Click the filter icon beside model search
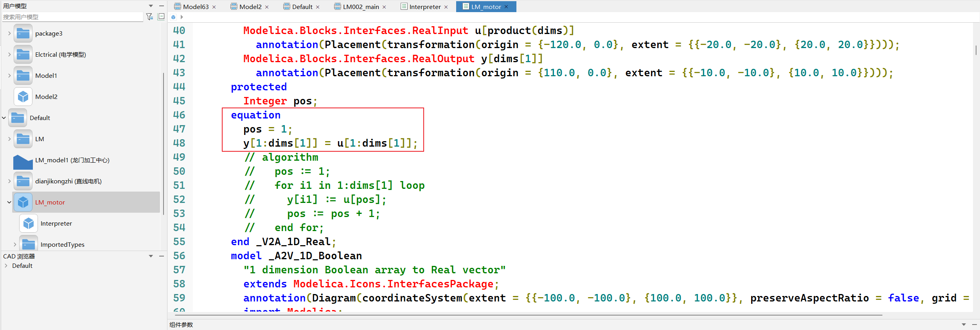The height and width of the screenshot is (330, 980). click(x=149, y=17)
